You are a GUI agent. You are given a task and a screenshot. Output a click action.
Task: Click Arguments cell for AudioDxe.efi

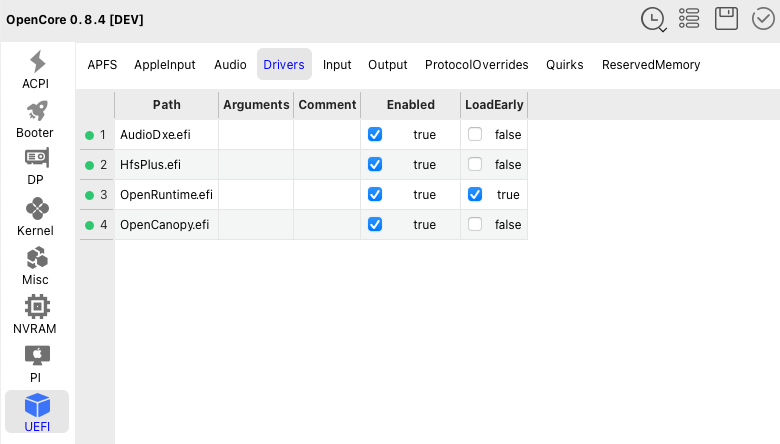click(256, 134)
